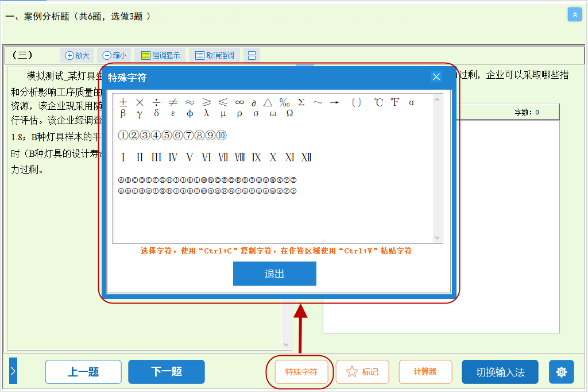Expand left side panel arrow

[x=13, y=372]
